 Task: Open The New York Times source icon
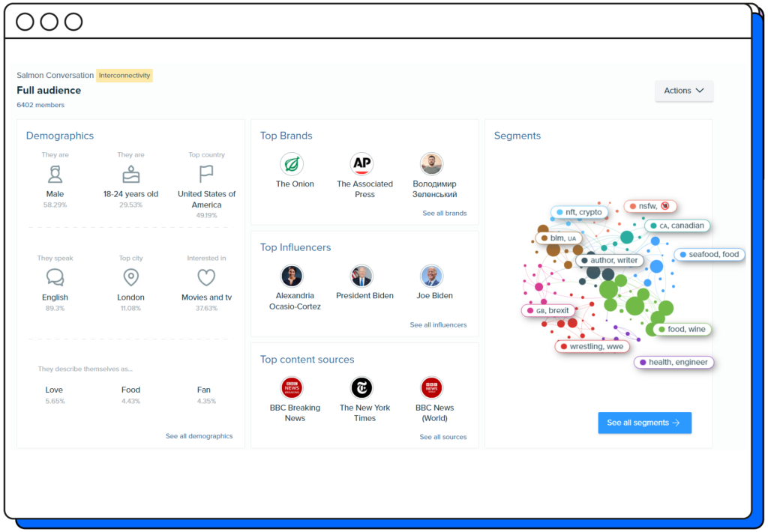pyautogui.click(x=362, y=387)
